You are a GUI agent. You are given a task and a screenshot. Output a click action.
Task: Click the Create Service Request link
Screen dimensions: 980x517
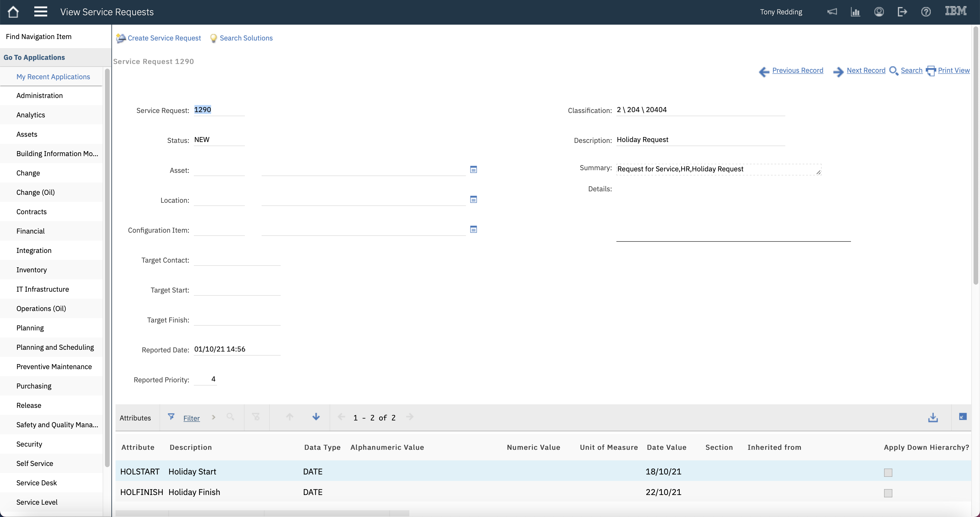(164, 38)
